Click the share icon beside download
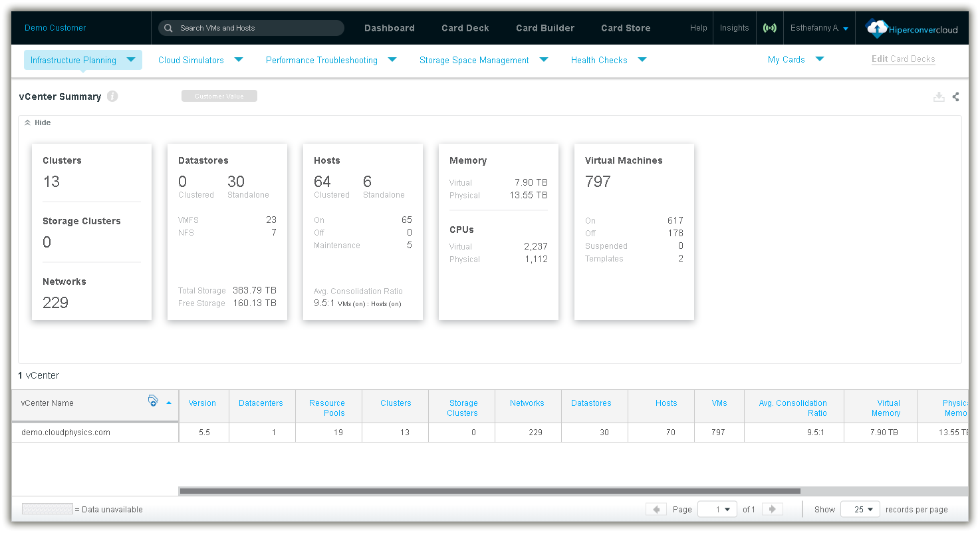 click(x=955, y=96)
